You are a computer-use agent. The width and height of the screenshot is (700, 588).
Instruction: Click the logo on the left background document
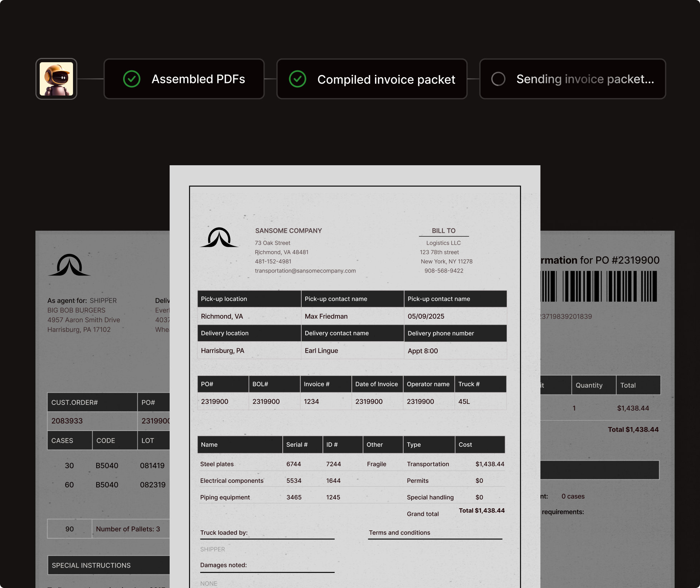coord(69,265)
